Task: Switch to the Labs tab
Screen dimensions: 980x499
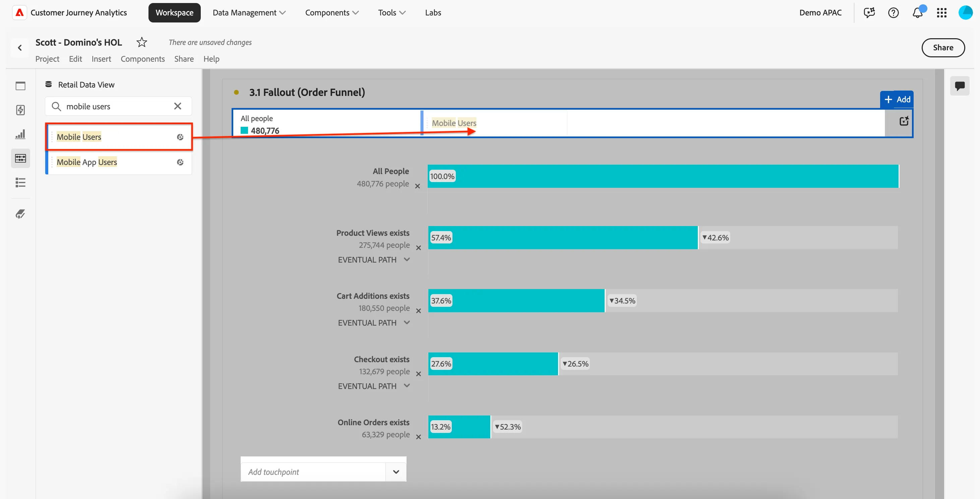Action: click(x=433, y=12)
